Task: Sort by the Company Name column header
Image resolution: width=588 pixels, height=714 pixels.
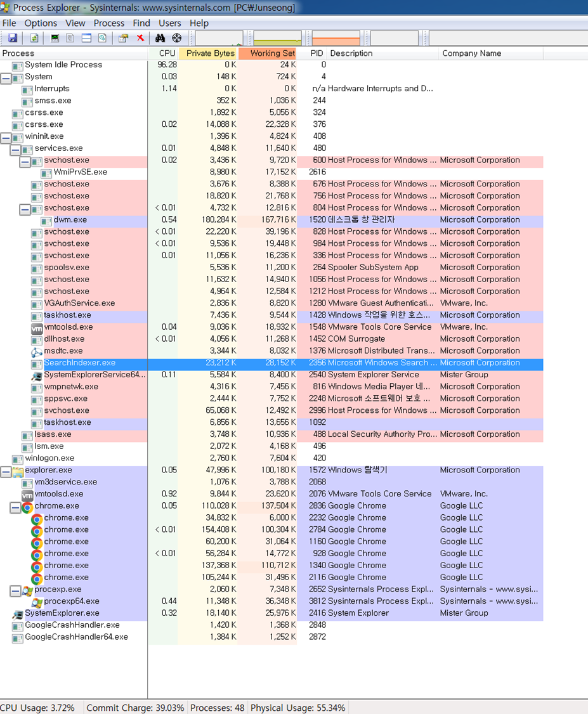Action: click(x=491, y=53)
